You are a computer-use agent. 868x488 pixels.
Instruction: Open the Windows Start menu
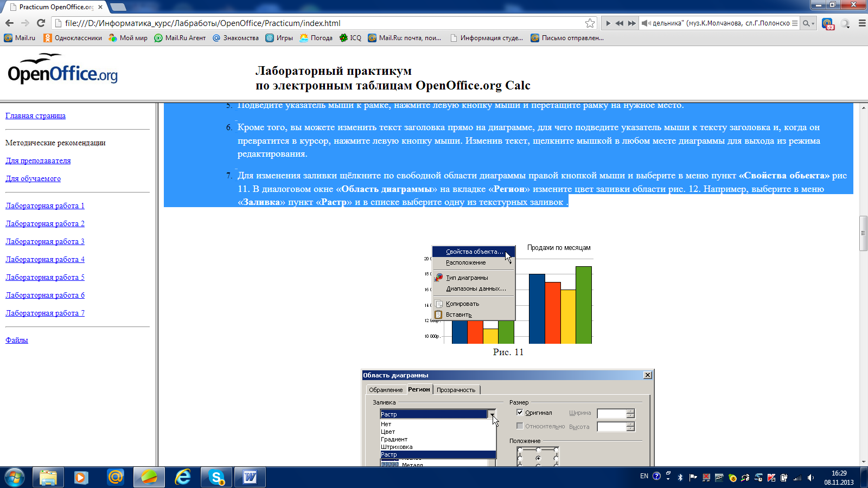point(14,477)
